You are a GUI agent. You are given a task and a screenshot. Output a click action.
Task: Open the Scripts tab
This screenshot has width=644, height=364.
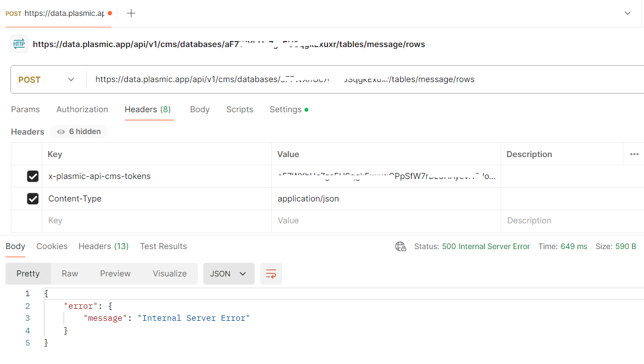tap(239, 109)
